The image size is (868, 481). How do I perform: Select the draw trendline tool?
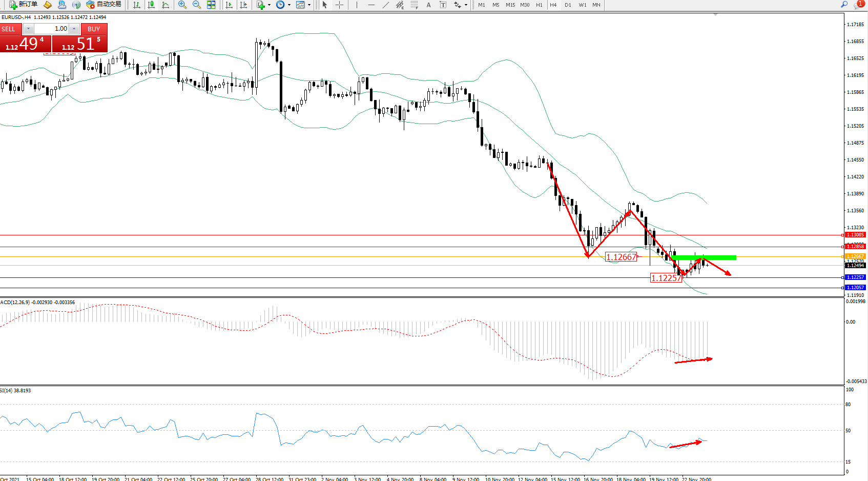click(385, 5)
